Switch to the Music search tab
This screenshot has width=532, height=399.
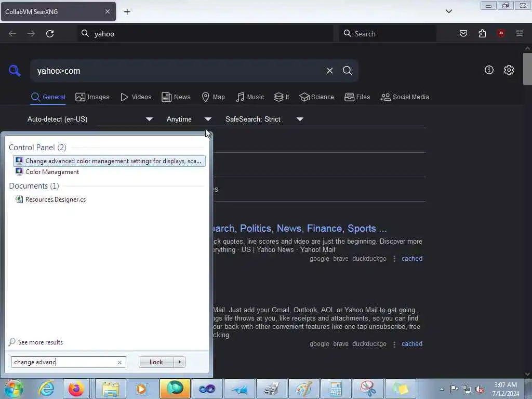[250, 97]
